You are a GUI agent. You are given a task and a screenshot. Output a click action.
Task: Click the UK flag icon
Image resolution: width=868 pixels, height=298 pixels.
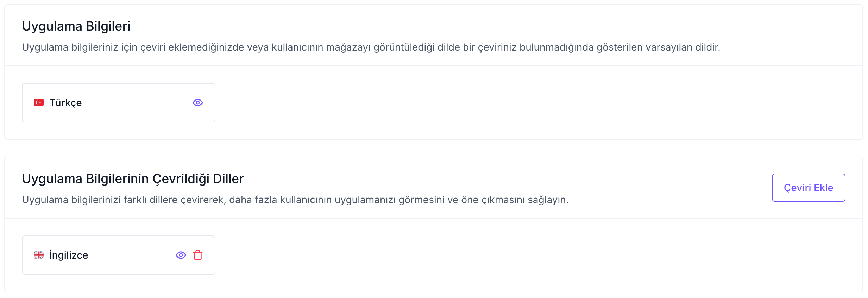pyautogui.click(x=39, y=255)
